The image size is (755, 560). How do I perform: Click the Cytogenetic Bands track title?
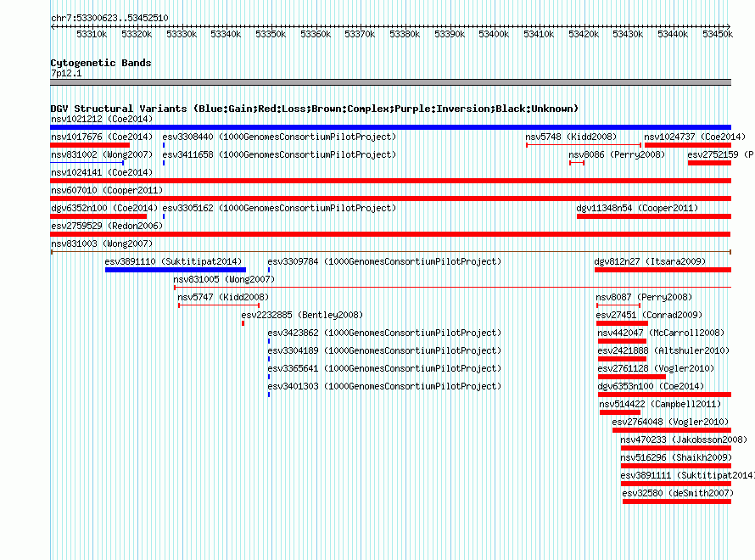(x=101, y=63)
